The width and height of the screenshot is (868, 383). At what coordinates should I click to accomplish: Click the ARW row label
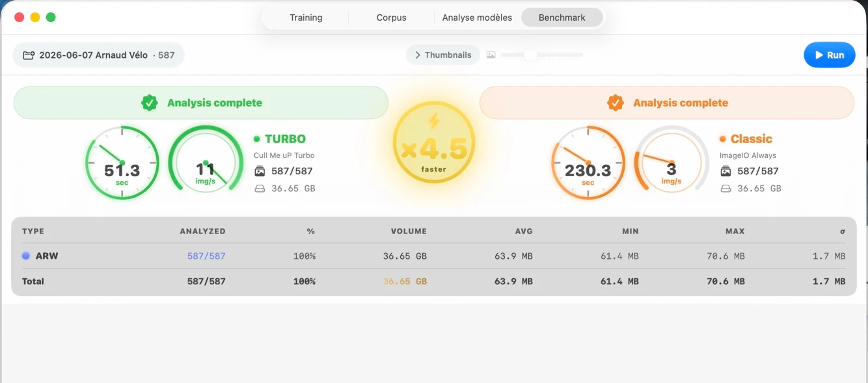click(x=47, y=256)
